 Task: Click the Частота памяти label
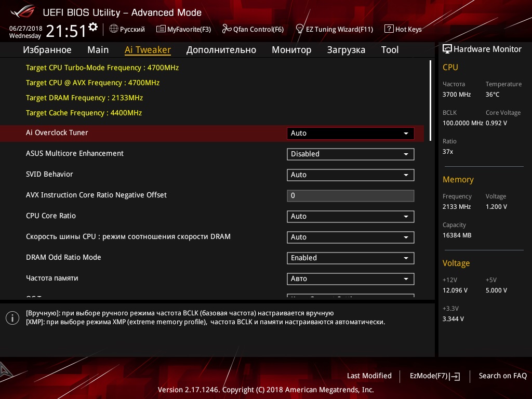52,278
